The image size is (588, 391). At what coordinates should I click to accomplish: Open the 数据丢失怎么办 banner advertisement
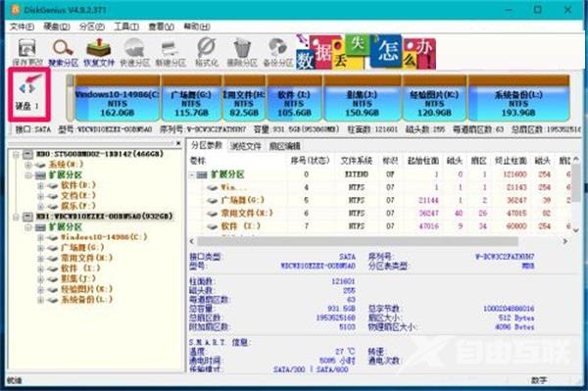tap(366, 52)
